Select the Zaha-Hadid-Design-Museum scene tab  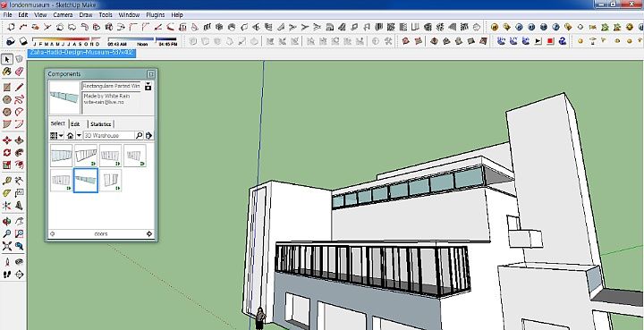81,53
